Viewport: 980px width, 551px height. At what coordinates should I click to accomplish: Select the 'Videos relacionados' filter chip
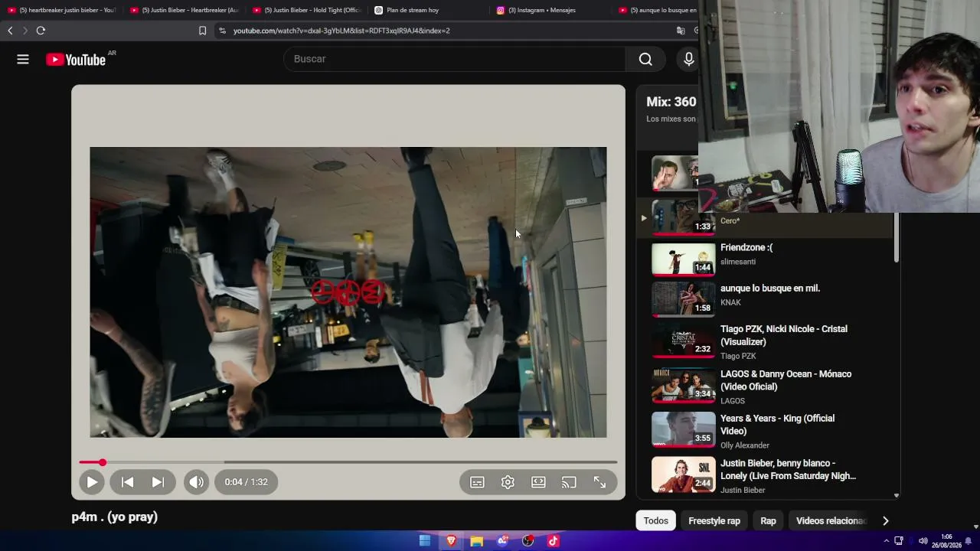[831, 520]
